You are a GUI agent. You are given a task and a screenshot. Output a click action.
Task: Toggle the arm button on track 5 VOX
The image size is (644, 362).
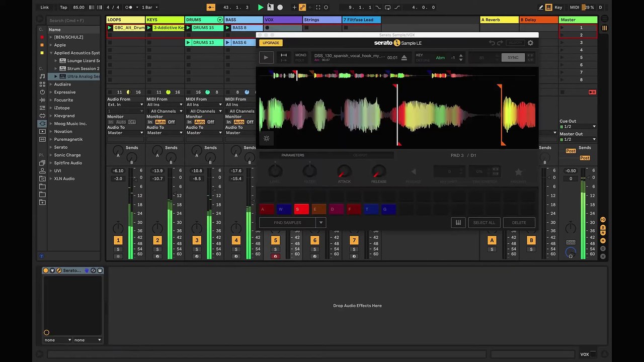click(x=275, y=256)
